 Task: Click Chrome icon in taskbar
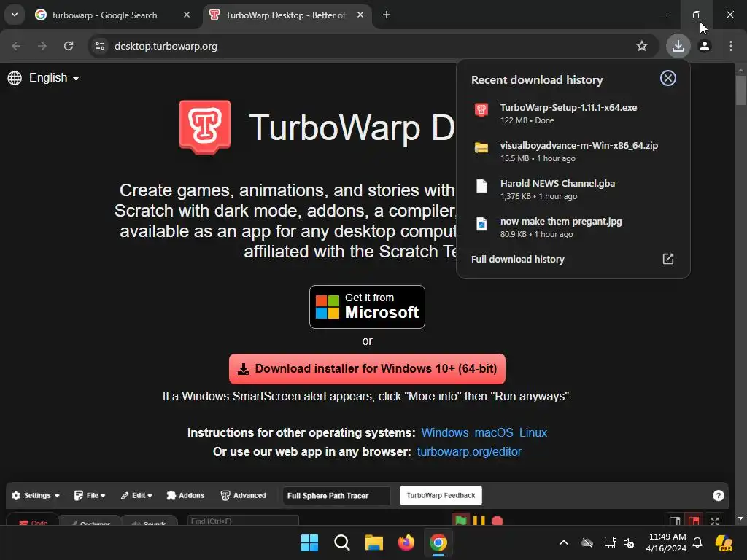tap(438, 542)
